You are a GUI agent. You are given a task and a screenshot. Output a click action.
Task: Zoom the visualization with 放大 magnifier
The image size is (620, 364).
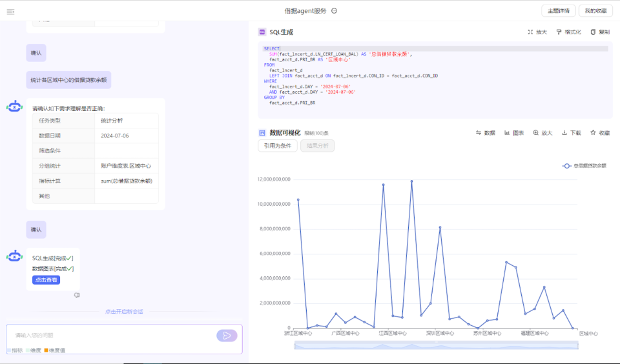tap(542, 133)
